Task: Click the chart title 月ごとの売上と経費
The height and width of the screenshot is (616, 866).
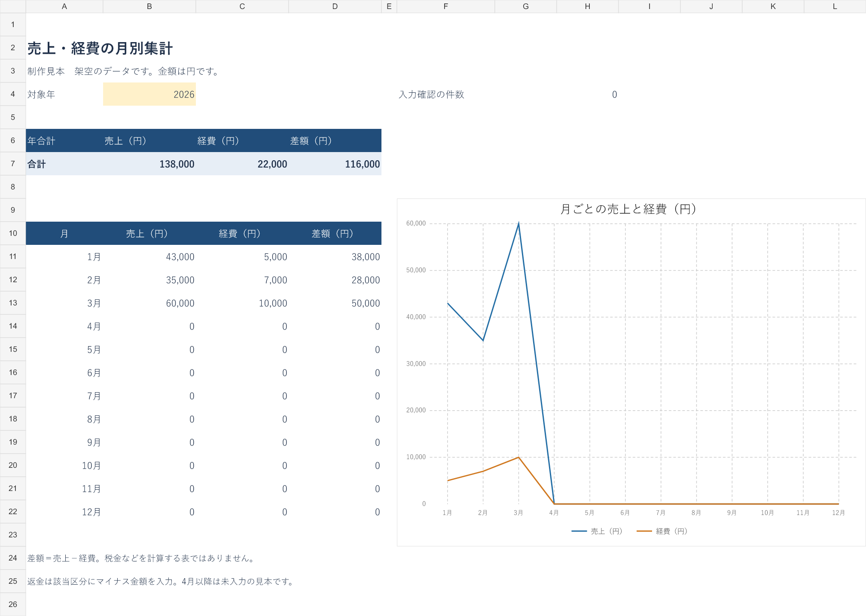Action: tap(628, 209)
